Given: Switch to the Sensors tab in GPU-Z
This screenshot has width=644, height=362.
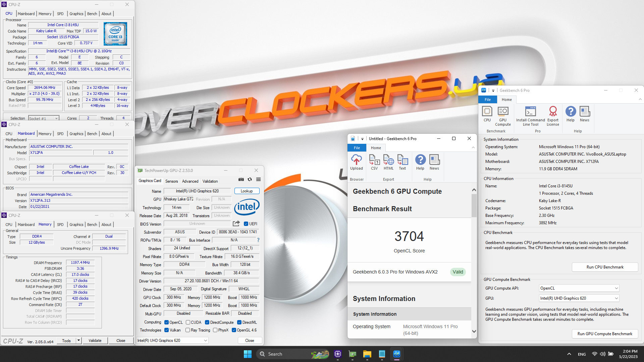Looking at the screenshot, I should point(171,181).
